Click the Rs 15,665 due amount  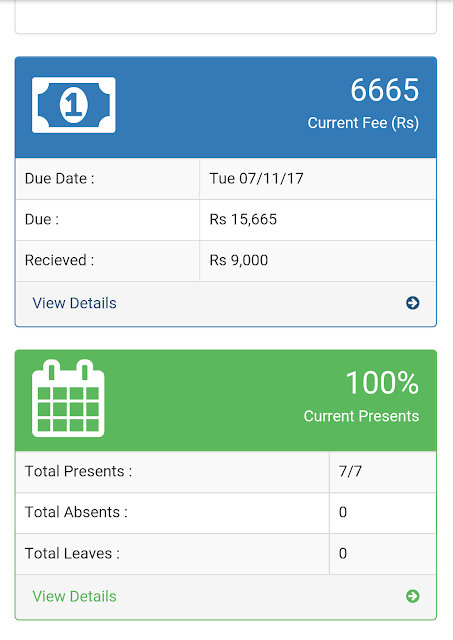pos(243,220)
